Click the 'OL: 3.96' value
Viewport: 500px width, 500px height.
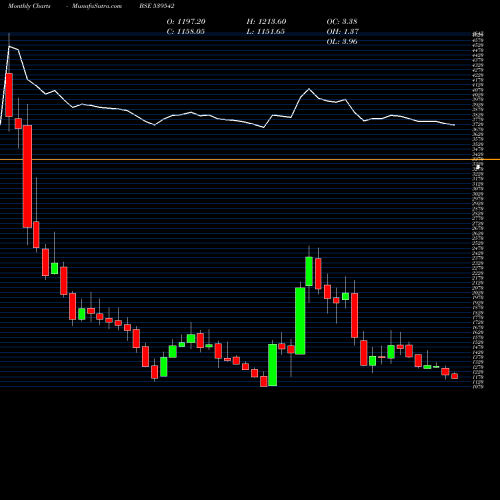point(342,42)
